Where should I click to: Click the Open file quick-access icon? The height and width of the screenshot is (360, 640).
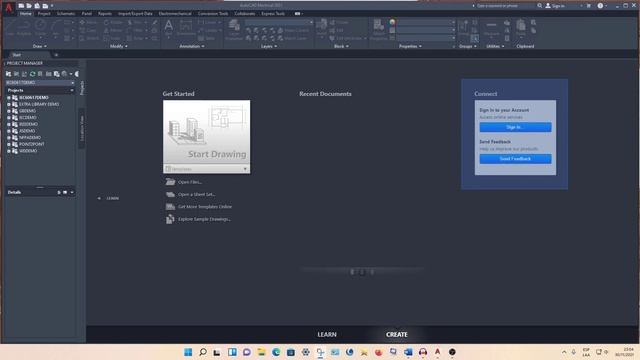pyautogui.click(x=29, y=6)
